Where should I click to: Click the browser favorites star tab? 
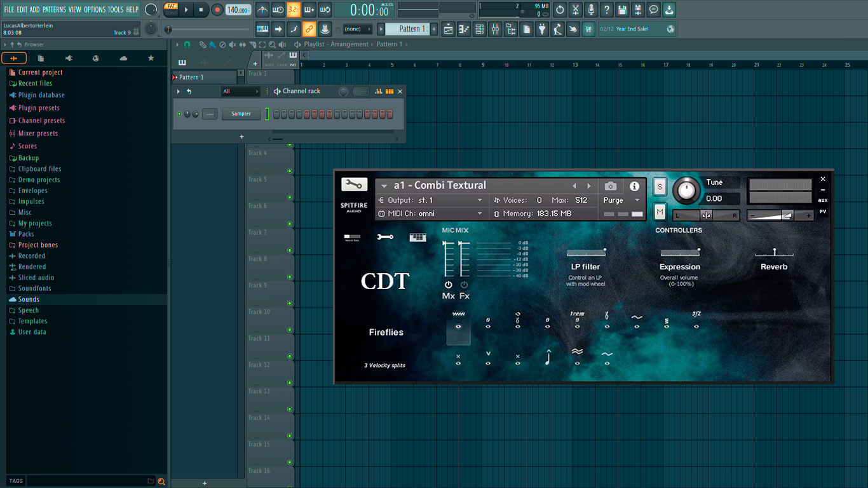coord(151,58)
